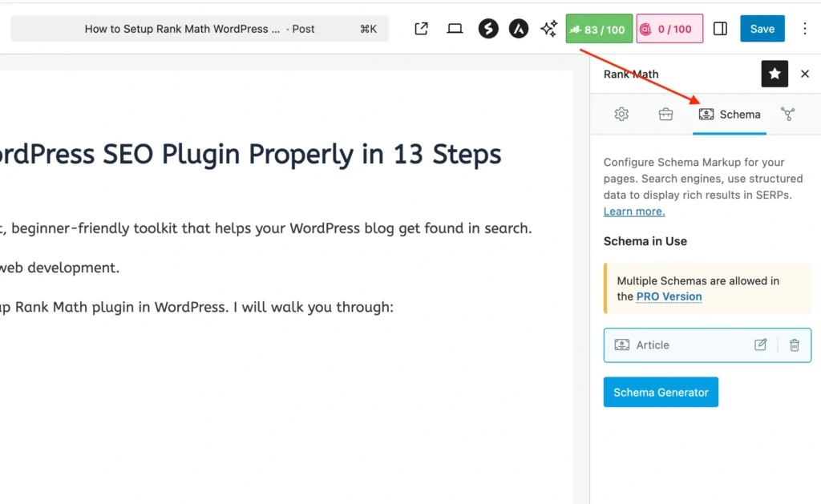The height and width of the screenshot is (504, 821).
Task: Follow the PRO Version link
Action: coord(669,296)
